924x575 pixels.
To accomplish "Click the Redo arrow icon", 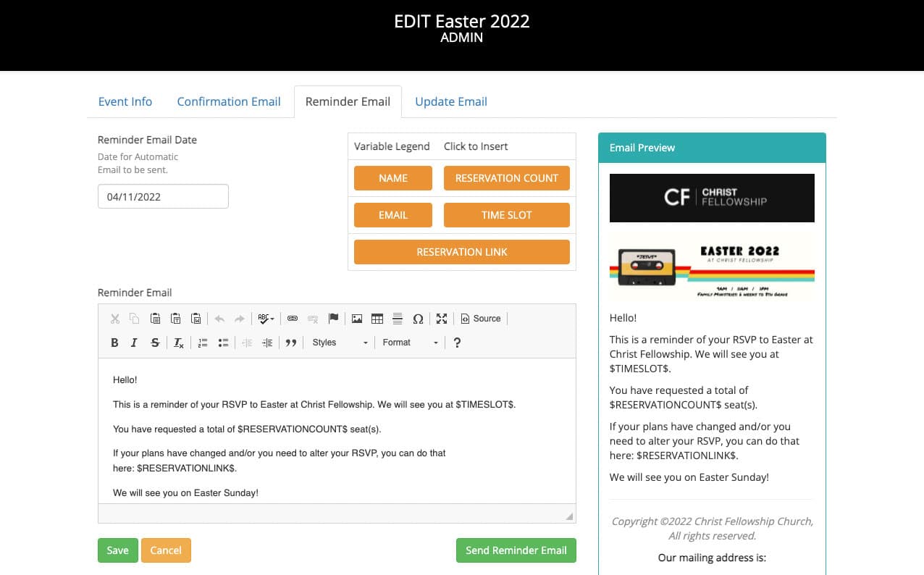I will pyautogui.click(x=240, y=319).
